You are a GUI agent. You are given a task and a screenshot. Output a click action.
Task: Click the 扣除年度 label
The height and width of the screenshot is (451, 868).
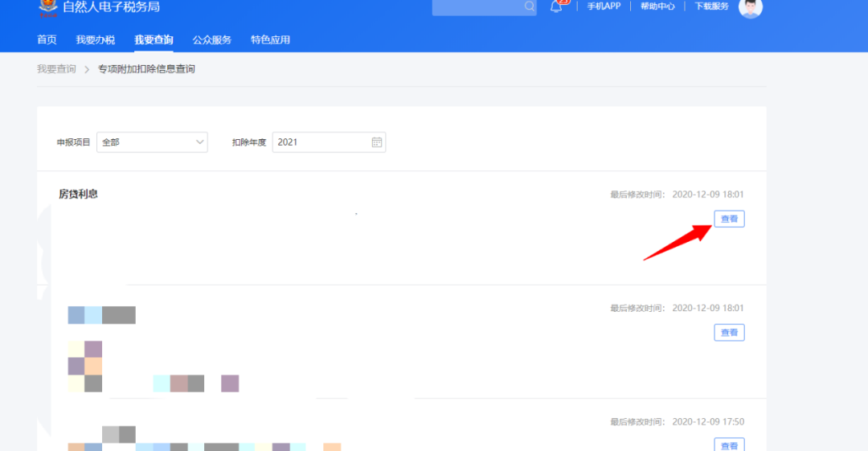pyautogui.click(x=248, y=142)
